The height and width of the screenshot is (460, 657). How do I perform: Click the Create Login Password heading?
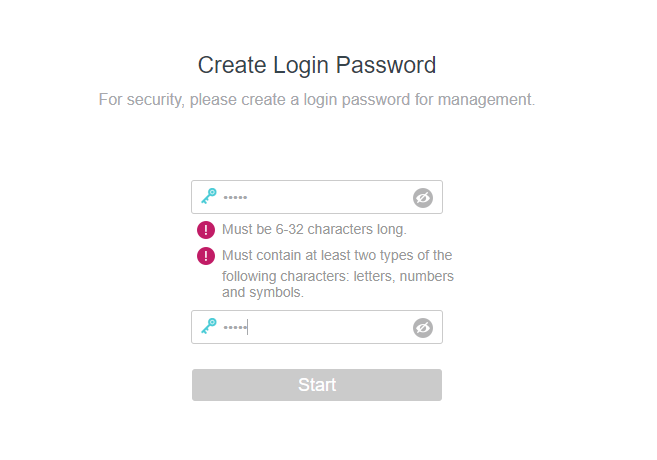(317, 65)
